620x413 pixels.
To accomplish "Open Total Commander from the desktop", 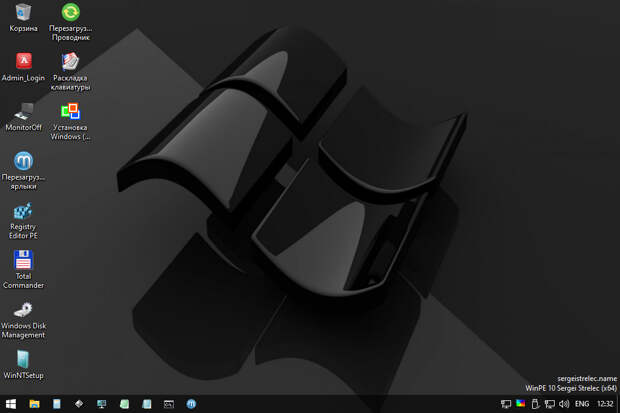I will pyautogui.click(x=23, y=261).
